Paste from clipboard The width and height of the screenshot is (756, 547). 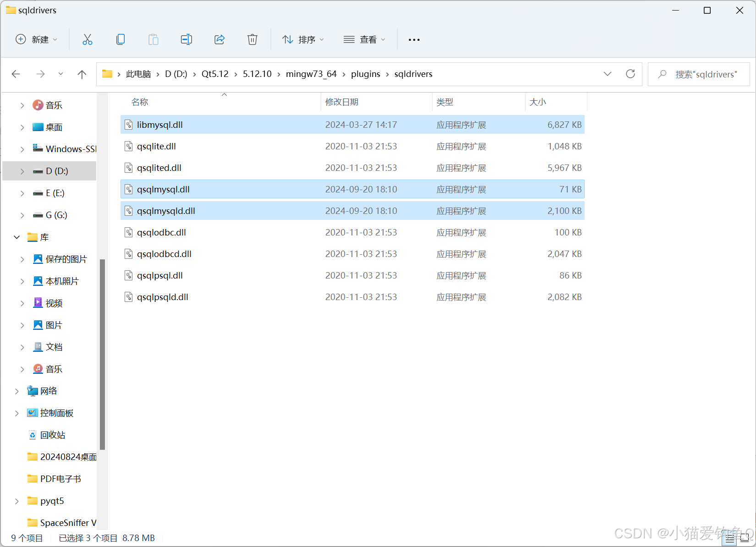153,39
